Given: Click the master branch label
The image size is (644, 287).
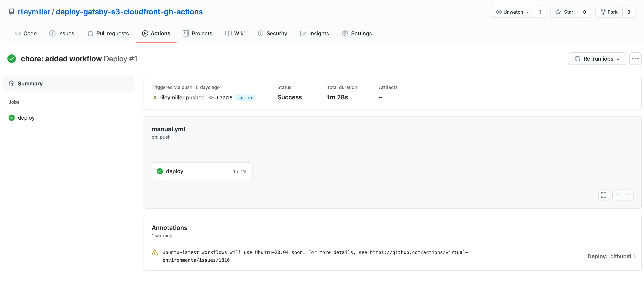Looking at the screenshot, I should point(244,98).
